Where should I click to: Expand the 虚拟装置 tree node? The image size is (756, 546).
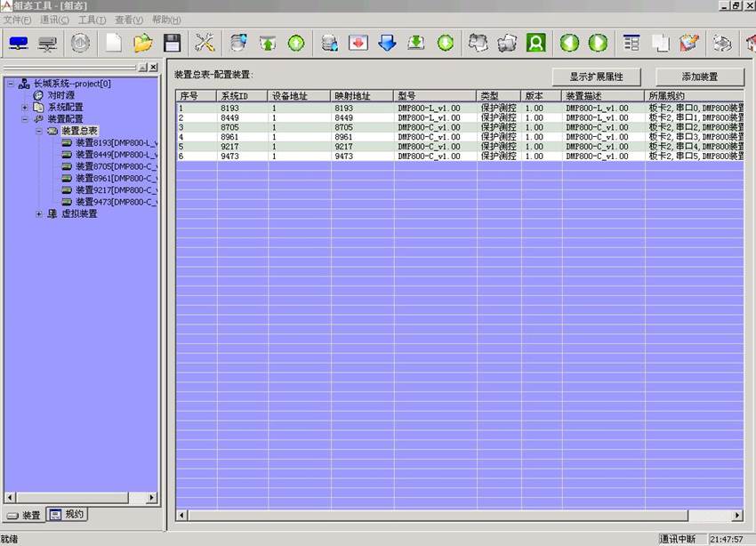39,213
